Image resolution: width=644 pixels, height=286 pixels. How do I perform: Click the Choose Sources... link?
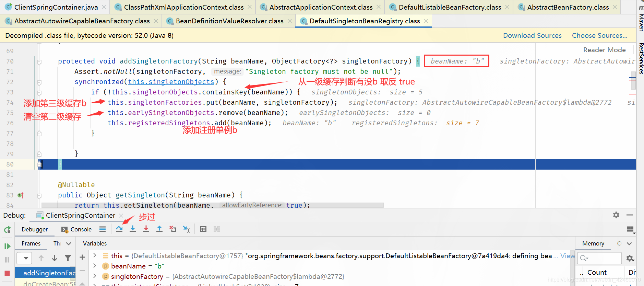point(599,35)
